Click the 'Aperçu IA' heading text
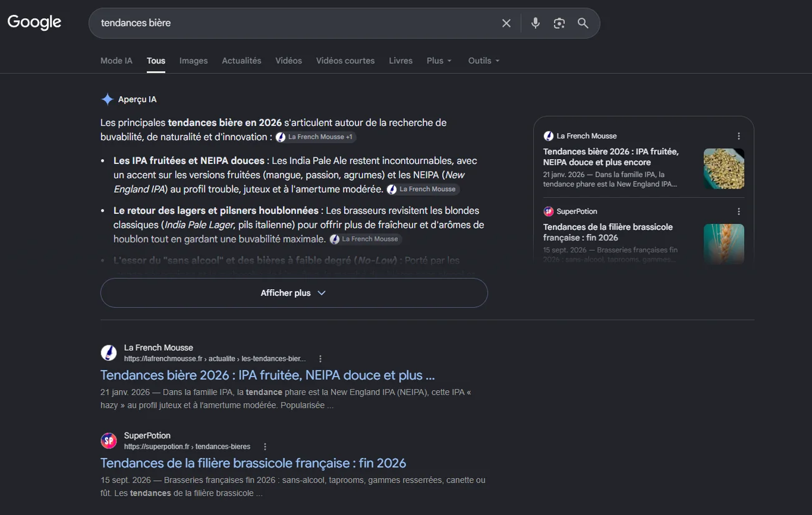812x515 pixels. pos(137,99)
